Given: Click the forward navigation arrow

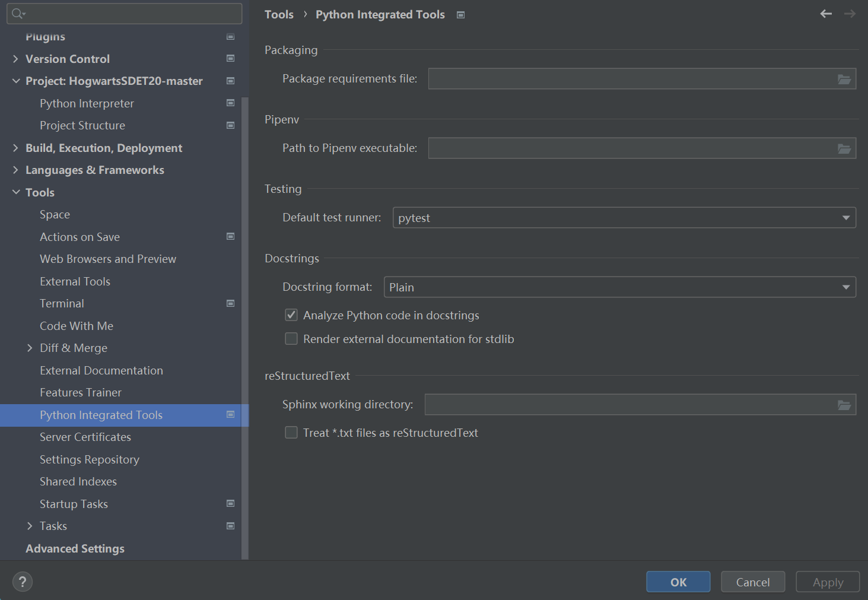Looking at the screenshot, I should (x=850, y=14).
